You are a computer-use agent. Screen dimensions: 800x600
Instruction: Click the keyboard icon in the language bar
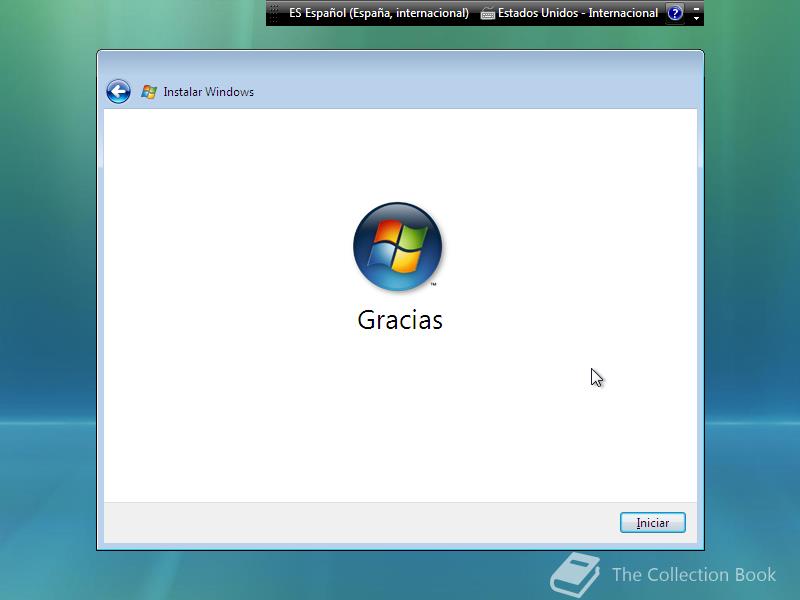coord(488,14)
